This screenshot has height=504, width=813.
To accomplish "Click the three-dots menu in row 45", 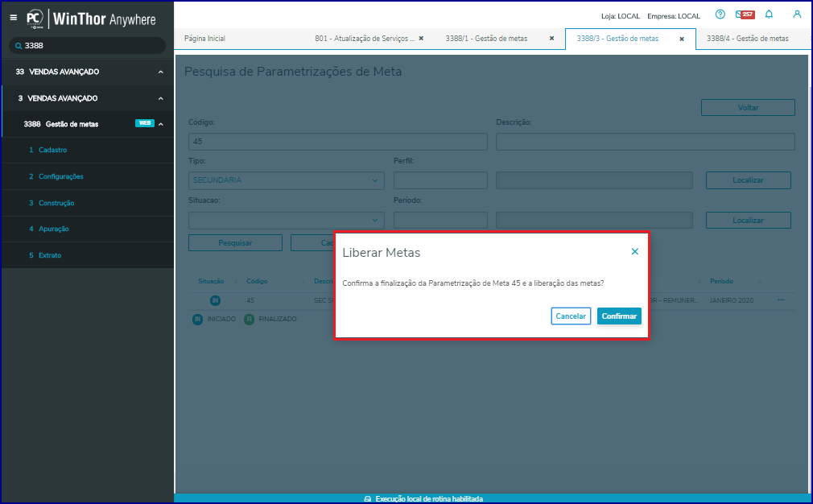I will [x=781, y=300].
